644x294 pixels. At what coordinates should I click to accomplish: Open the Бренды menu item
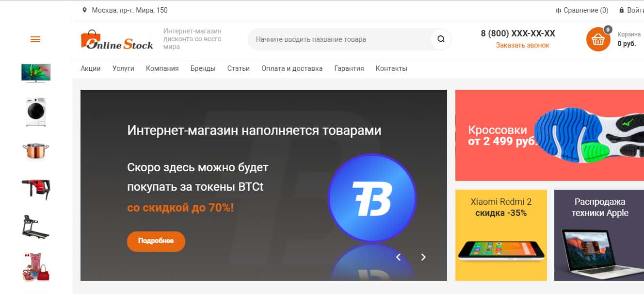tap(203, 68)
